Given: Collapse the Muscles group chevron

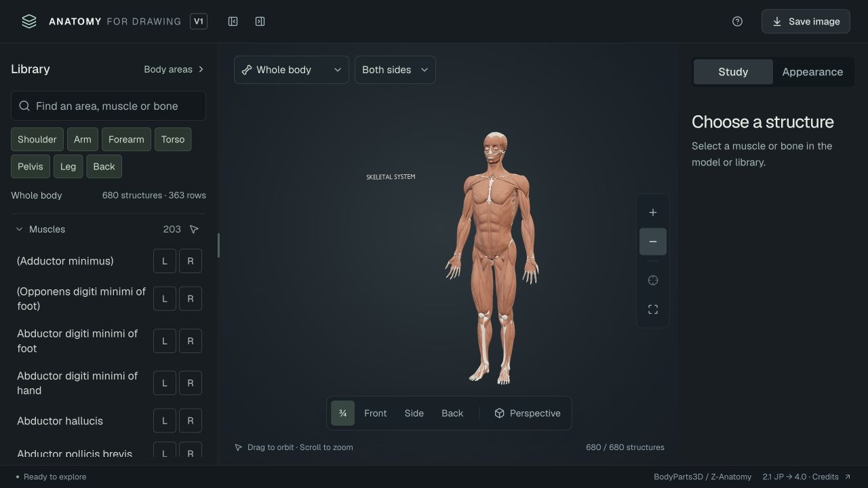Looking at the screenshot, I should (x=20, y=230).
